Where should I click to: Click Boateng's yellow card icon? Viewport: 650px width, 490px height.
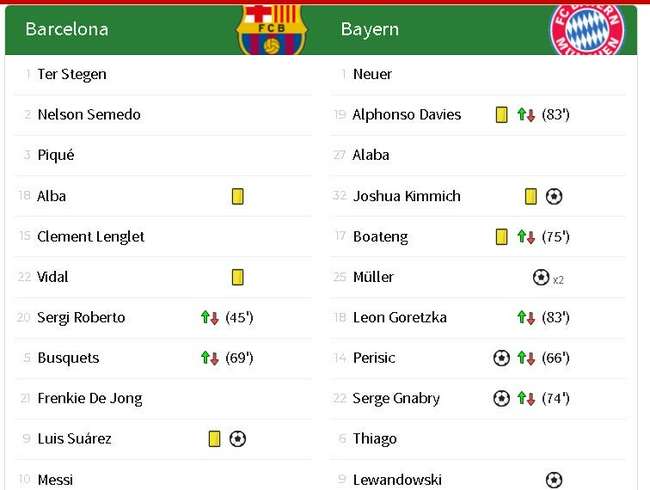click(502, 237)
